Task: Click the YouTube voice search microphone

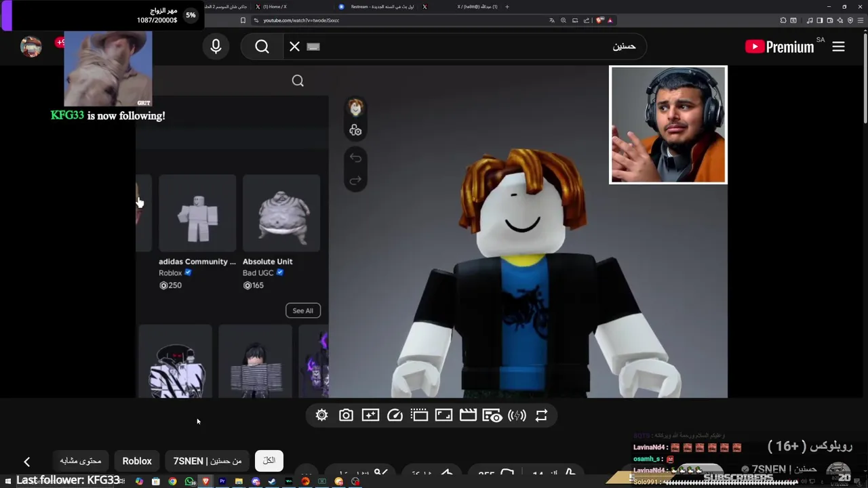Action: point(216,47)
